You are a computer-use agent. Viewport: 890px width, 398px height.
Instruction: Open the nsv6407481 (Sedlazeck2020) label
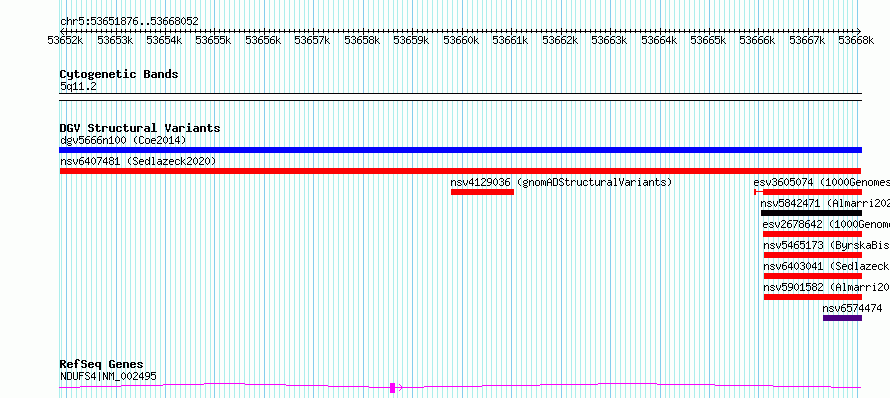tap(138, 161)
